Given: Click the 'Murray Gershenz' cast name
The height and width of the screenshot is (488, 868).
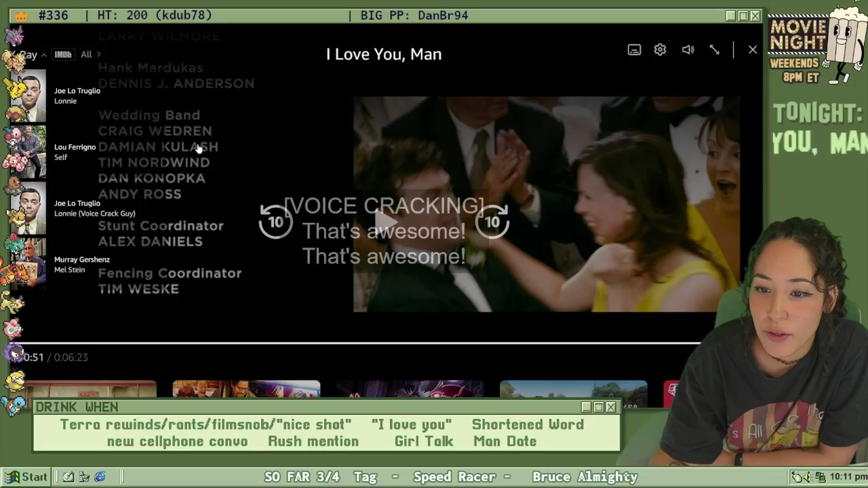Looking at the screenshot, I should [82, 259].
